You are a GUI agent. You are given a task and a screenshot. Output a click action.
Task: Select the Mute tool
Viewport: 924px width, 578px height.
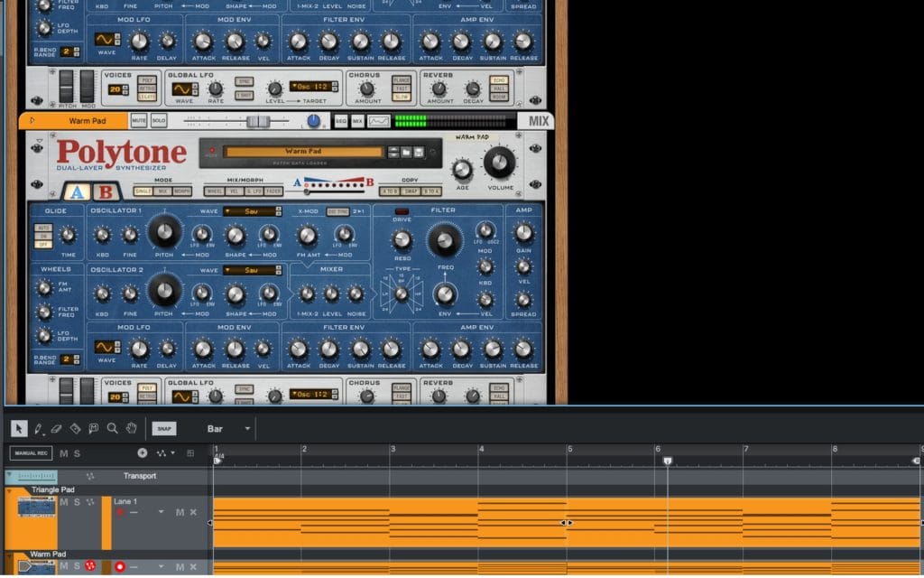coord(94,428)
